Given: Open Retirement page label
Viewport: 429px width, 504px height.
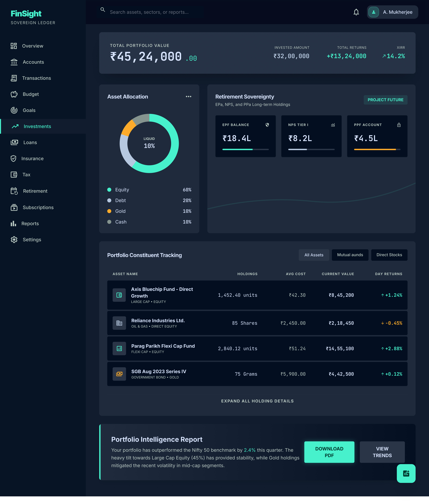Looking at the screenshot, I should (x=35, y=191).
